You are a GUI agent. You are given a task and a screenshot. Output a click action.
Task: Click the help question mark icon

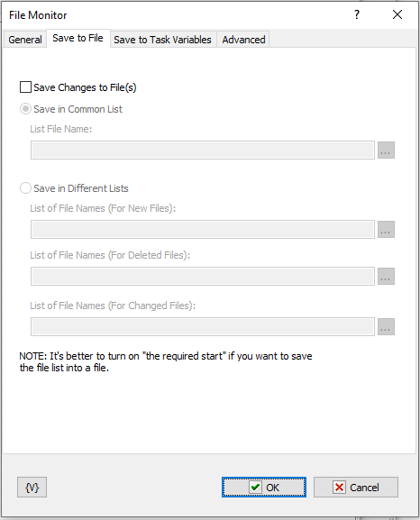[357, 14]
